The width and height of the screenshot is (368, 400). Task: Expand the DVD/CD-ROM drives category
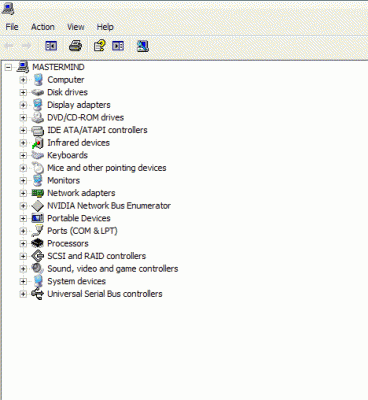(23, 118)
